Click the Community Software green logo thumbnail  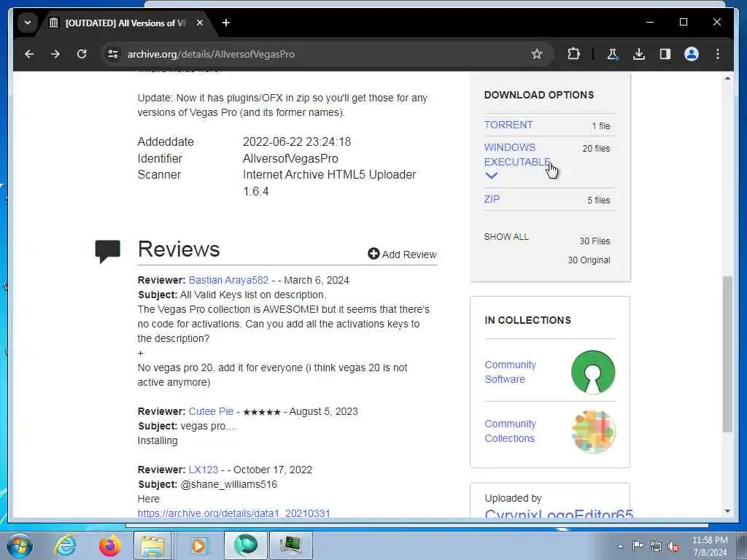[x=593, y=372]
